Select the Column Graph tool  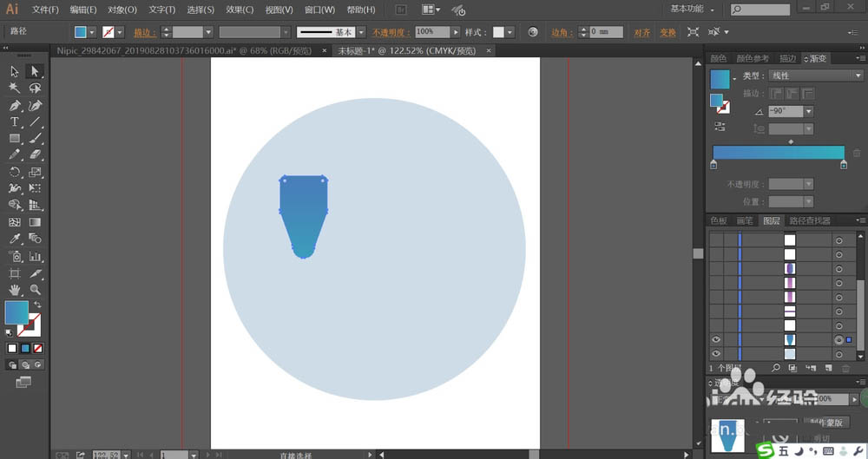(35, 256)
